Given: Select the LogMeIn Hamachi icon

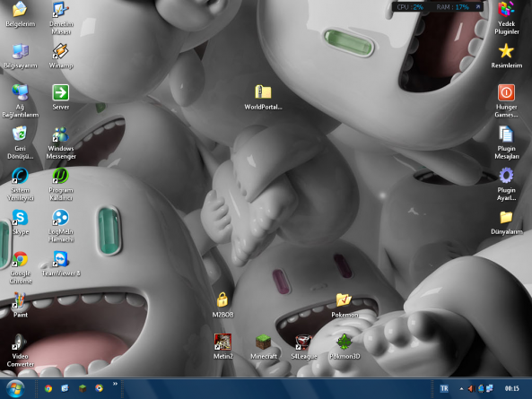Looking at the screenshot, I should 61,226.
